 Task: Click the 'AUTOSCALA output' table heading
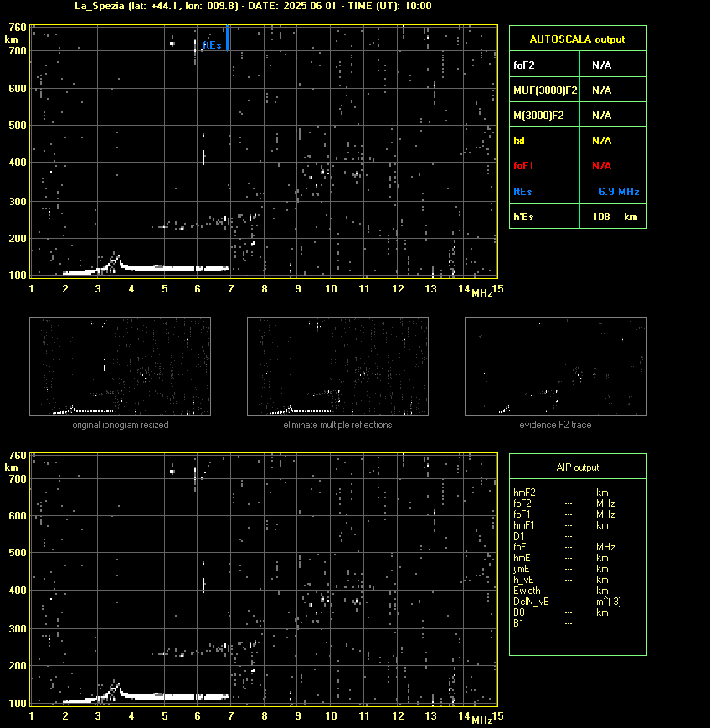tap(577, 39)
